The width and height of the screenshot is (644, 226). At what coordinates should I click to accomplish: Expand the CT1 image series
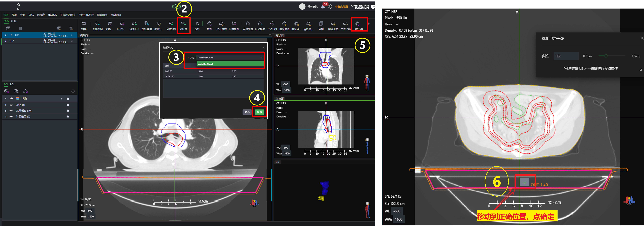click(11, 35)
